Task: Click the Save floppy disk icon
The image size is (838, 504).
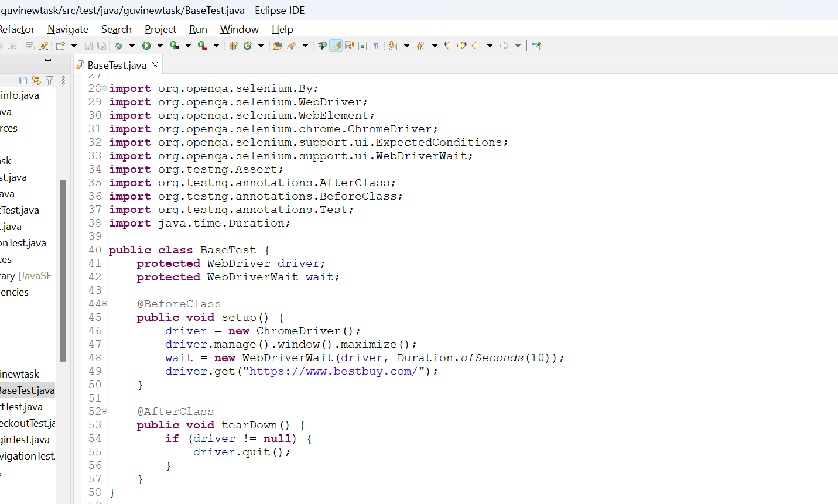Action: (x=88, y=46)
